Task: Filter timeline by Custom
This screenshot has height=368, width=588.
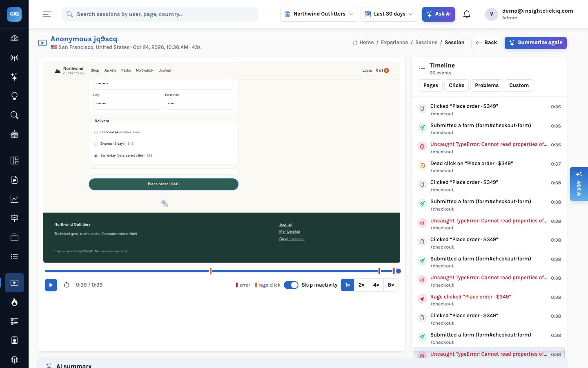Action: coord(519,85)
